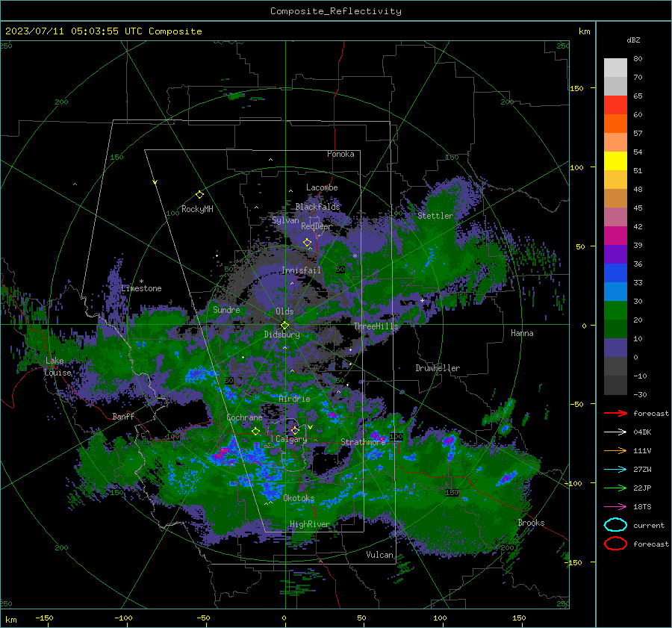
Task: Click the ThreeHills label
Action: click(x=376, y=326)
